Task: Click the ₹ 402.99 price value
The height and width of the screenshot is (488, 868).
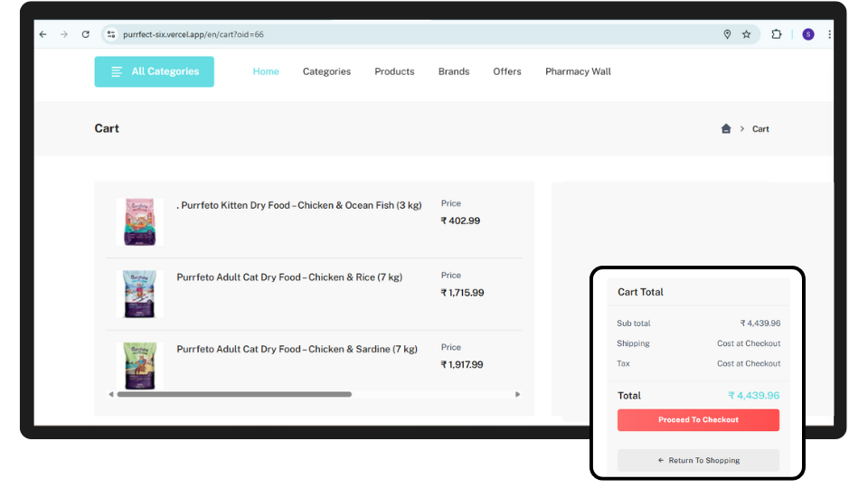Action: [x=460, y=221]
